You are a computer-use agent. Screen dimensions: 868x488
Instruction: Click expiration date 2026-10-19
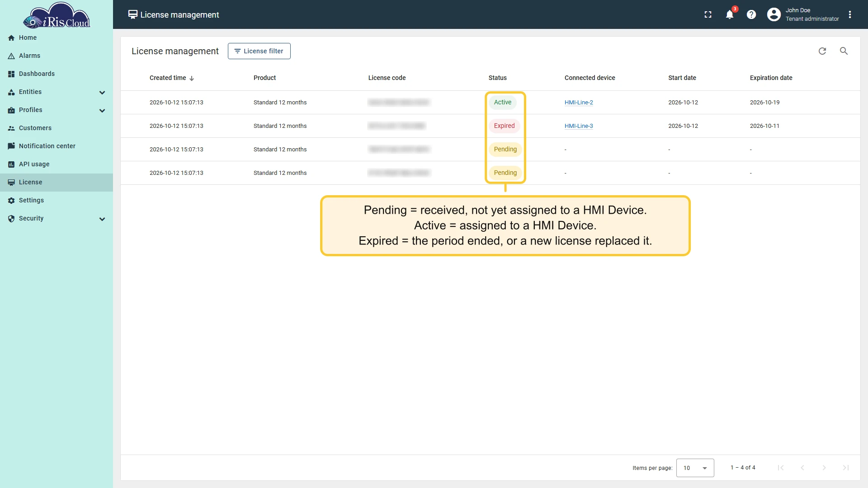pyautogui.click(x=764, y=103)
